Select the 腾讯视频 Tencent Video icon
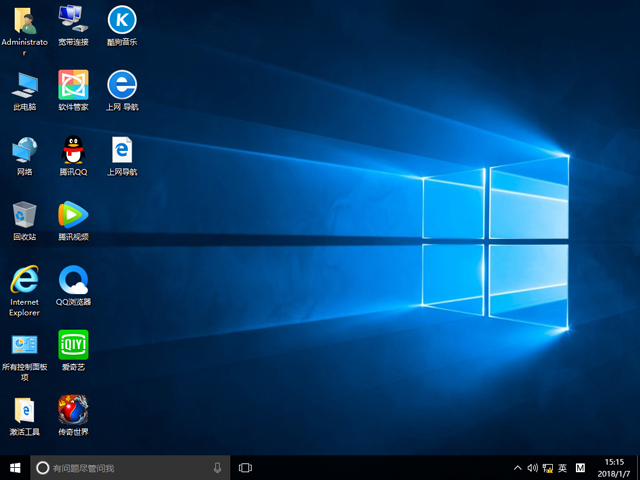The width and height of the screenshot is (640, 480). [73, 215]
